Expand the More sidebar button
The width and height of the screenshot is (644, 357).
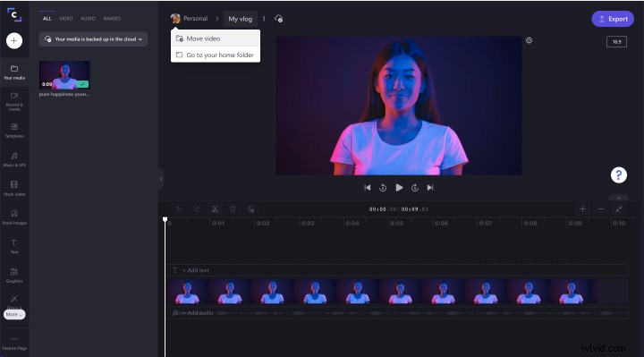(14, 314)
